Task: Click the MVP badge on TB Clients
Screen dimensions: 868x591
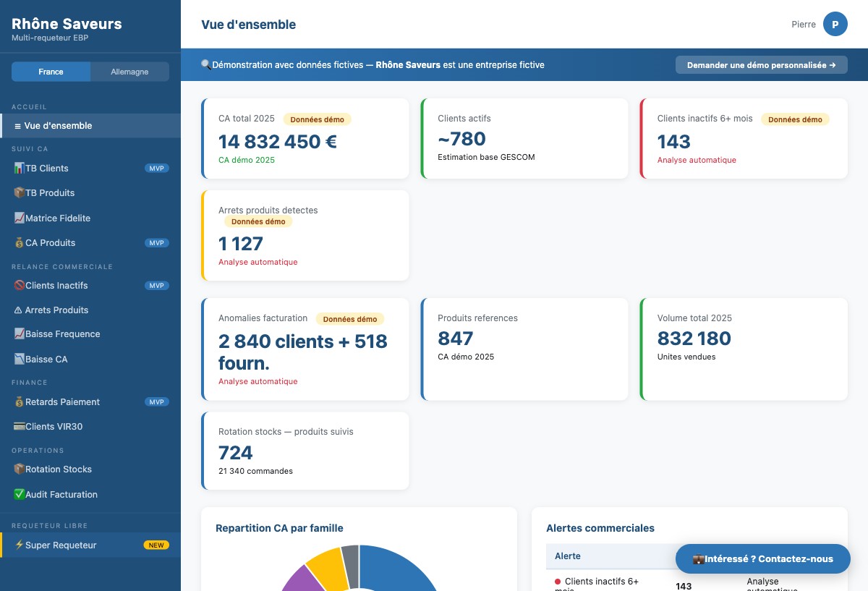Action: 157,168
